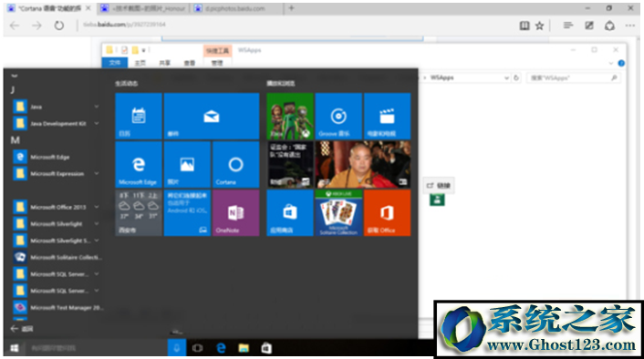The image size is (644, 359).
Task: Open the Cortana tile
Action: click(235, 165)
